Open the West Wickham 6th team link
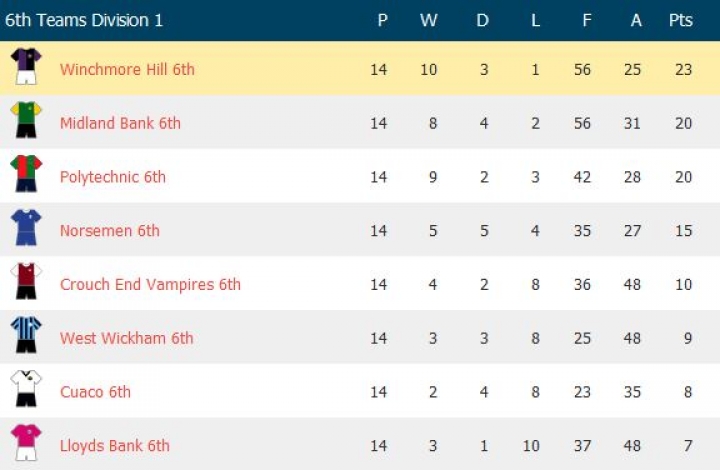 [126, 338]
